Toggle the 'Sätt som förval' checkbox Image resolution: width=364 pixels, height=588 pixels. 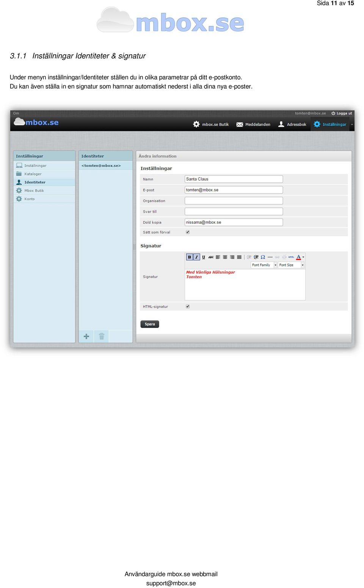pyautogui.click(x=188, y=232)
